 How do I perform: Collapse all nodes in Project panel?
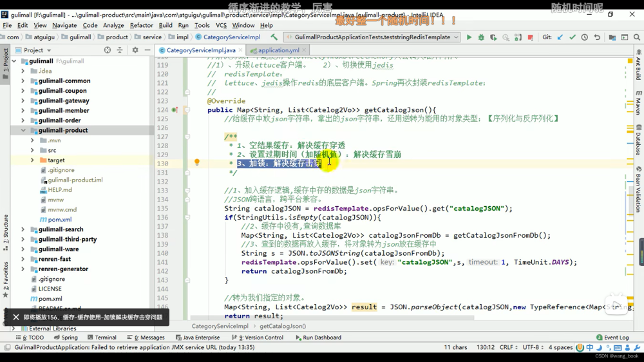[120, 50]
